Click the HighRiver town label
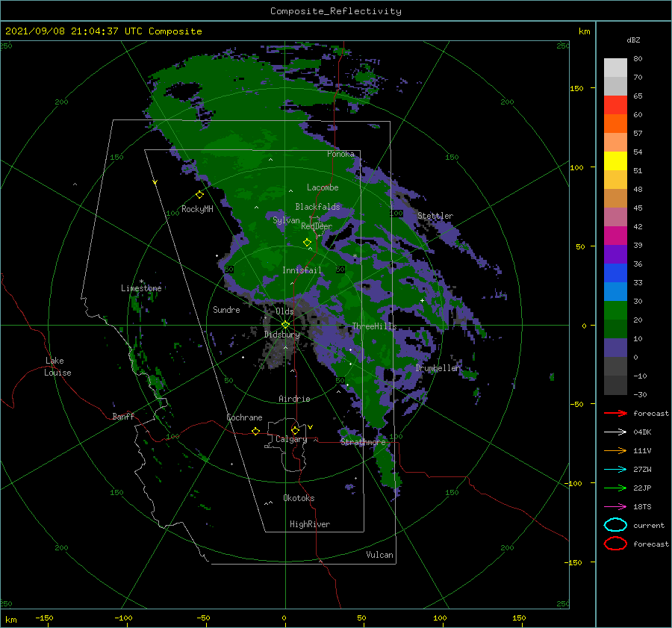The height and width of the screenshot is (628, 672). pyautogui.click(x=310, y=524)
